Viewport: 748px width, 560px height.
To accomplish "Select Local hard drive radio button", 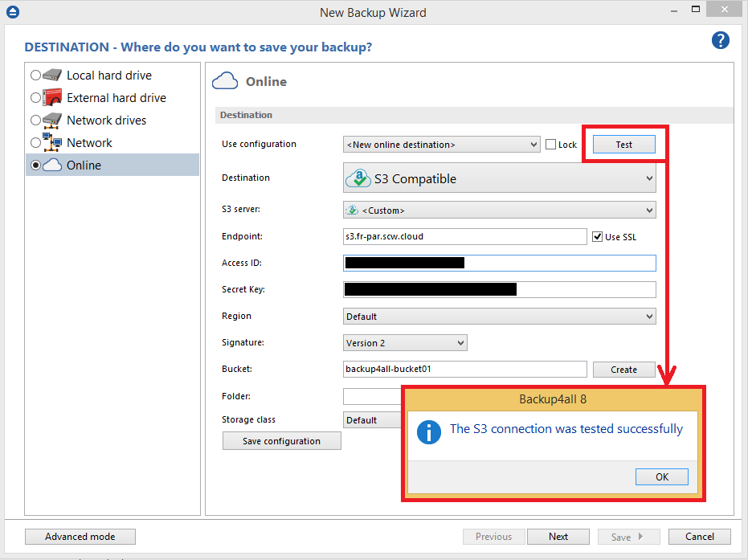I will [x=35, y=76].
